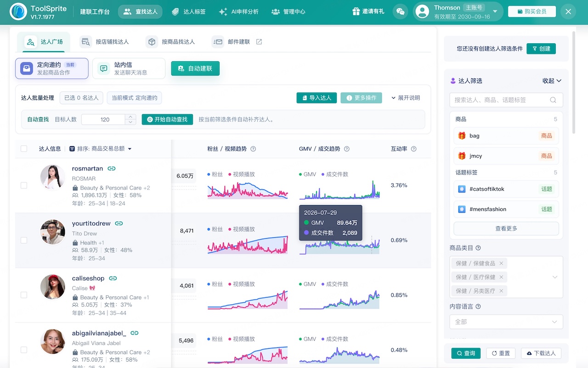Image resolution: width=588 pixels, height=368 pixels.
Task: Click link icon next to abigailvianajabel_
Action: 135,333
